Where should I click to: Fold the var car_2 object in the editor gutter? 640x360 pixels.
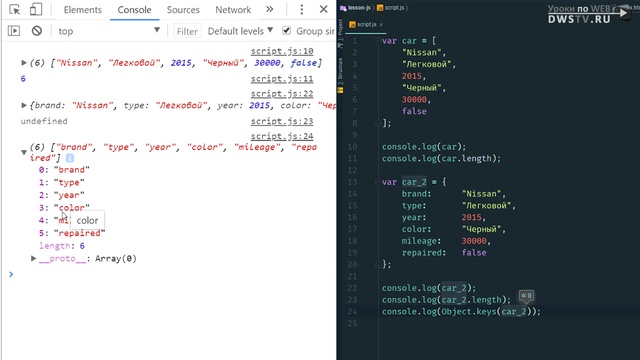pos(378,182)
